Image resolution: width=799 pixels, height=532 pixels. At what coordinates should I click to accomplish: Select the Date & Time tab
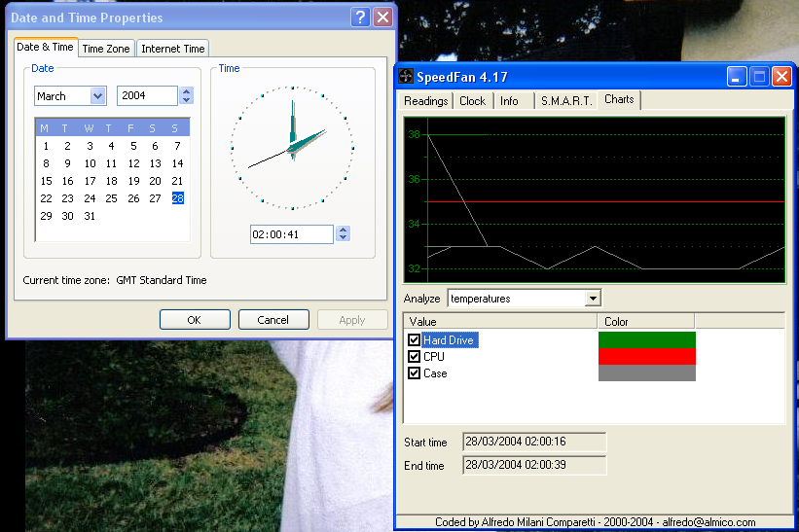pos(46,47)
